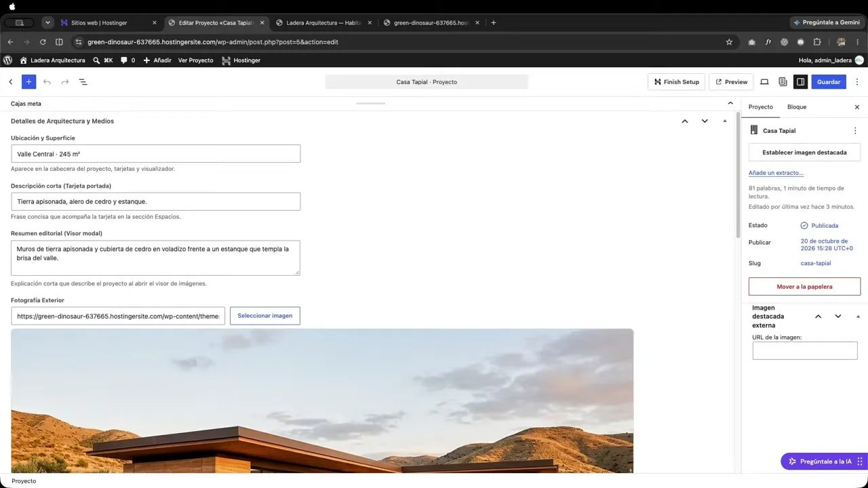Toggle Imagen destacada externa panel triangle
This screenshot has height=488, width=868.
(858, 317)
